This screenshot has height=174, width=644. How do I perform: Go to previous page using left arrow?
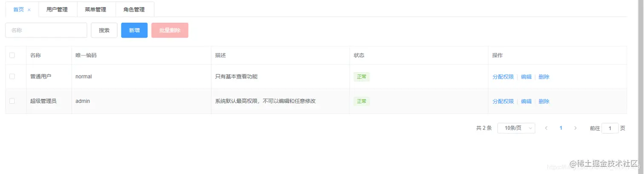pyautogui.click(x=546, y=128)
